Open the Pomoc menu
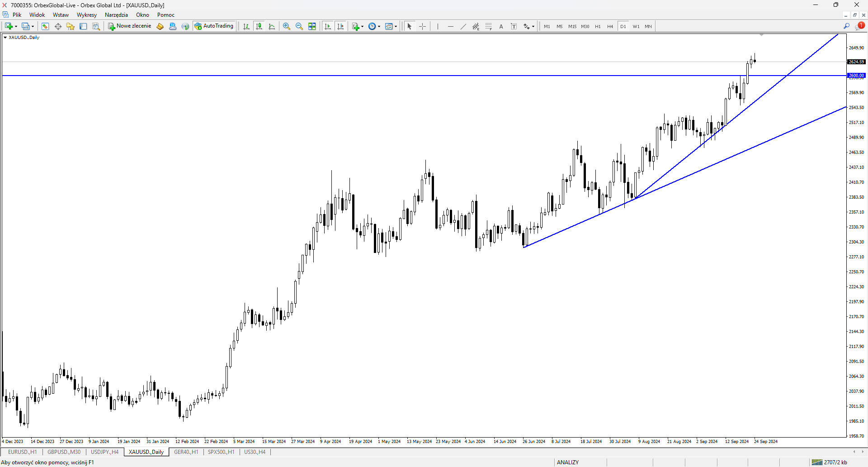 (x=166, y=15)
